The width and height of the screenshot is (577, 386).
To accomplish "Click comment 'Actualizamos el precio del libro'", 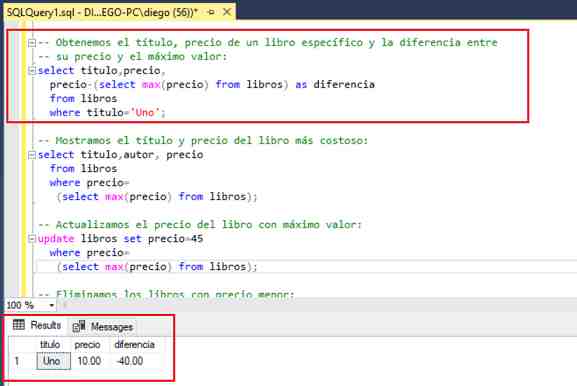I will (146, 224).
